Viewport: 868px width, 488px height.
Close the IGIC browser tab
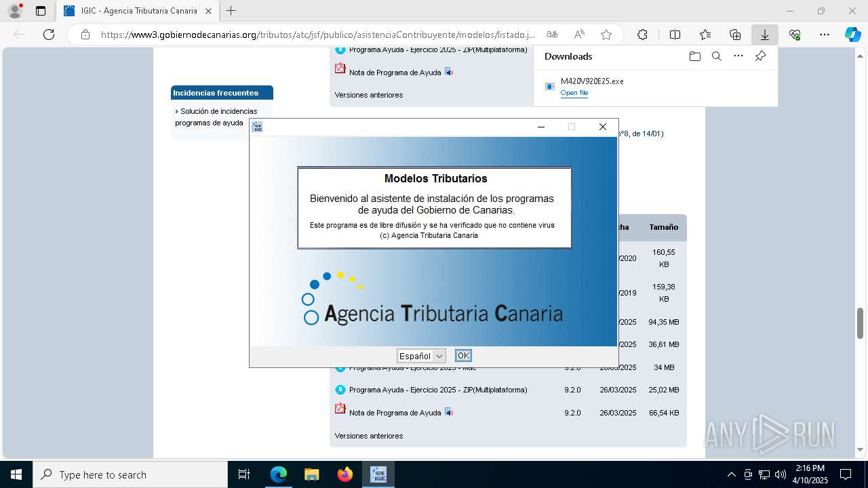(x=208, y=11)
